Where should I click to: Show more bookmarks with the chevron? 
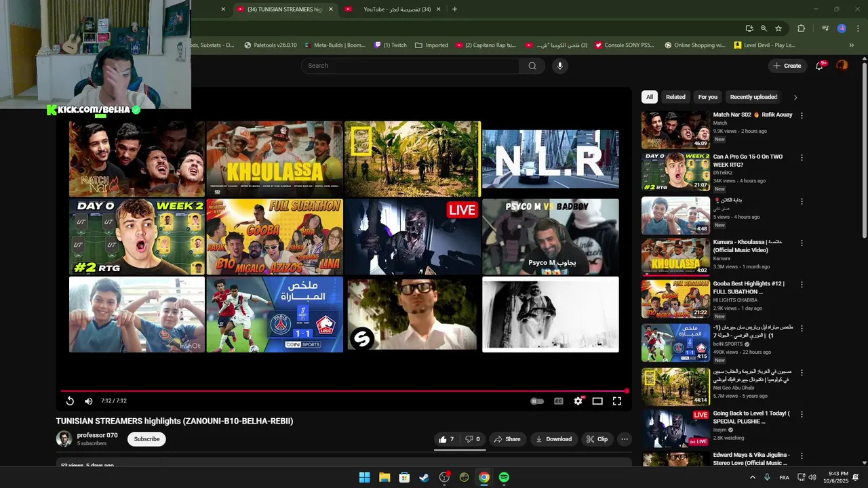click(x=852, y=45)
